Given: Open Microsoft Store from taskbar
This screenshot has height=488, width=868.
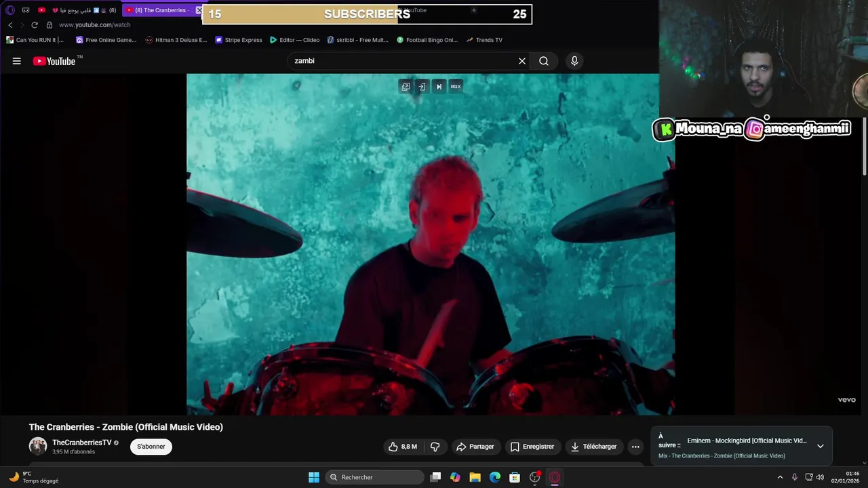Looking at the screenshot, I should 515,477.
